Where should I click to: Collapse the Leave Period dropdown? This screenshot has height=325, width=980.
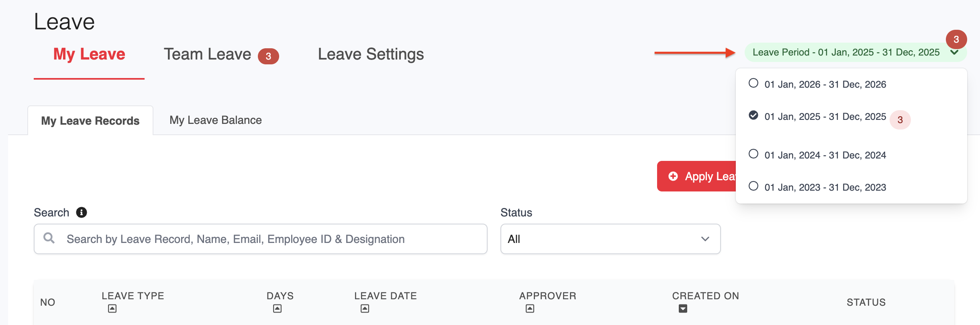click(x=955, y=53)
